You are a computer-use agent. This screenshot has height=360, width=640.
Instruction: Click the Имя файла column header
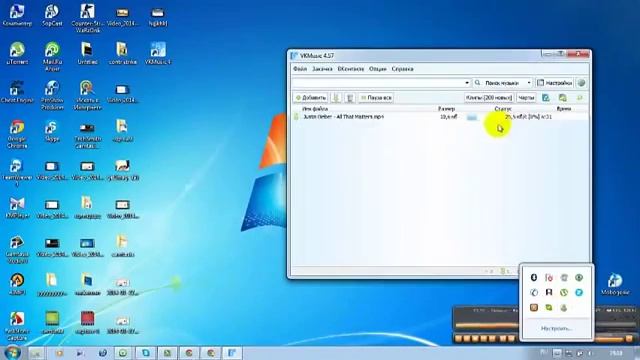pos(315,109)
